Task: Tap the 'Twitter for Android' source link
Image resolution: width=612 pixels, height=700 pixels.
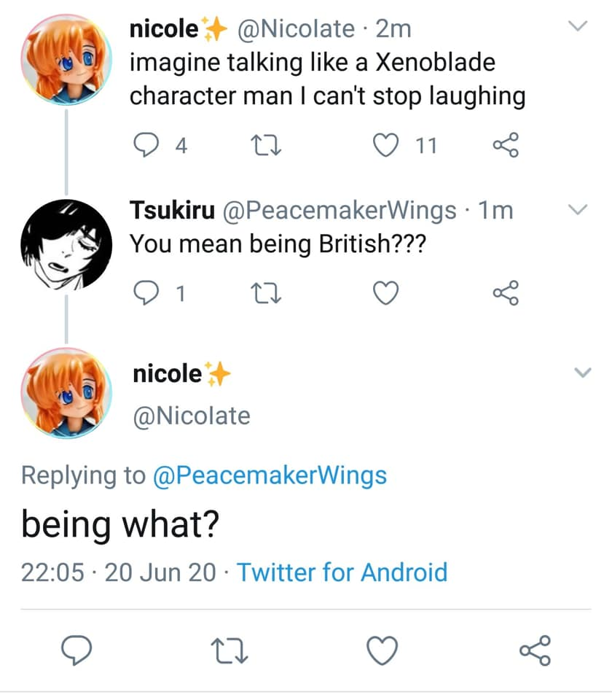Action: (x=342, y=572)
